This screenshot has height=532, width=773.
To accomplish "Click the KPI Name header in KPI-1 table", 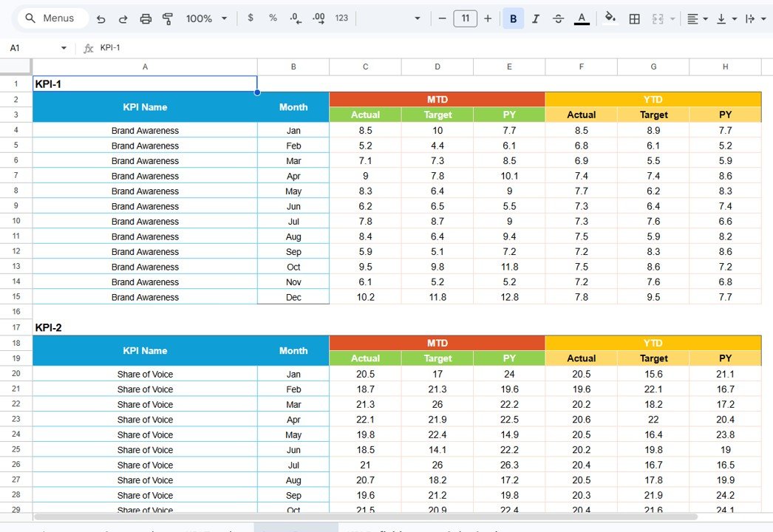I will 145,107.
